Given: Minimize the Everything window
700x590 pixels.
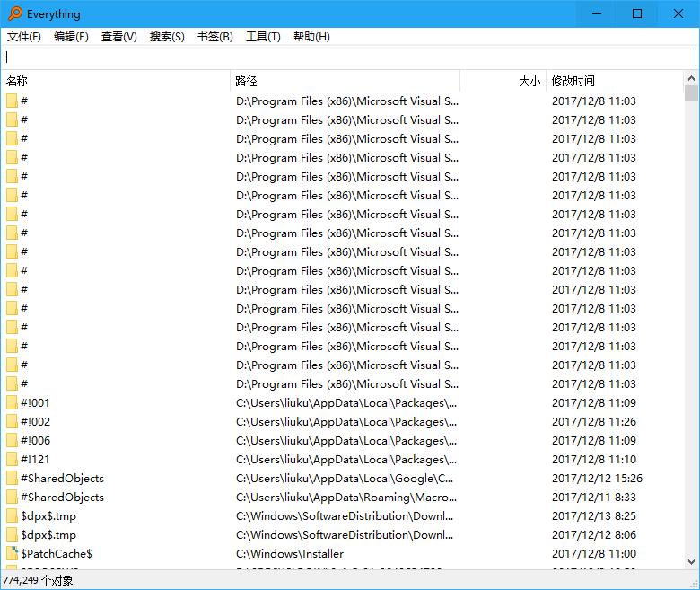Looking at the screenshot, I should click(x=597, y=13).
